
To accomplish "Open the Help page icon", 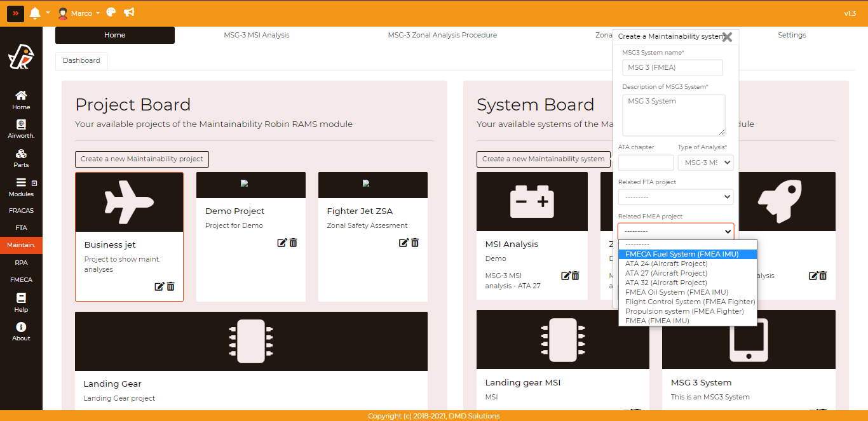I will click(x=21, y=302).
